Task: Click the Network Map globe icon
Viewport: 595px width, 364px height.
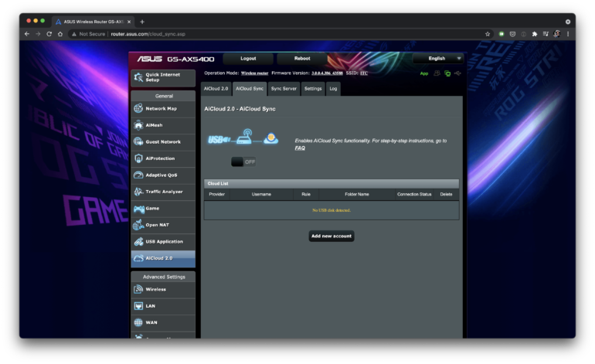Action: (138, 108)
